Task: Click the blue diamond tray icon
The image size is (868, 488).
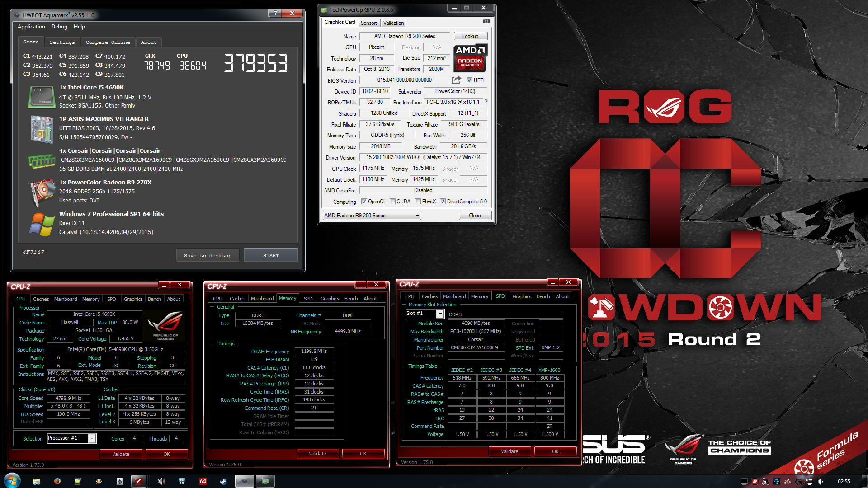Action: (x=777, y=481)
